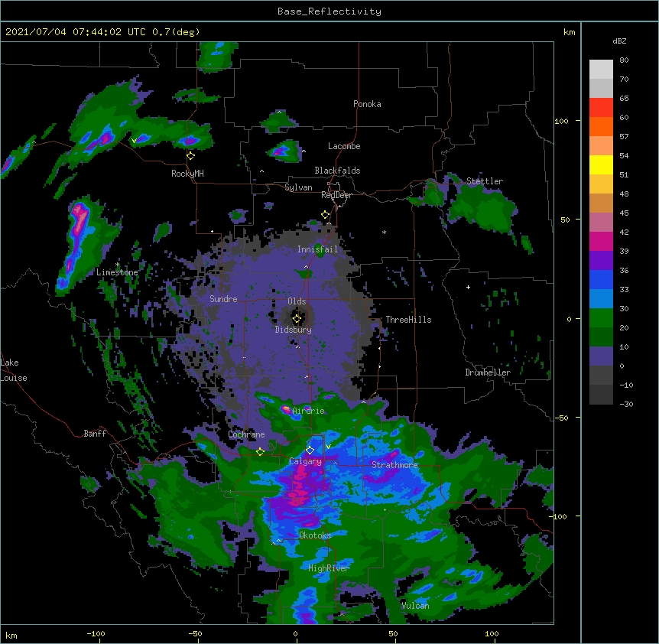Image resolution: width=659 pixels, height=644 pixels.
Task: Click the -30 value on the dBZ legend
Action: [626, 404]
